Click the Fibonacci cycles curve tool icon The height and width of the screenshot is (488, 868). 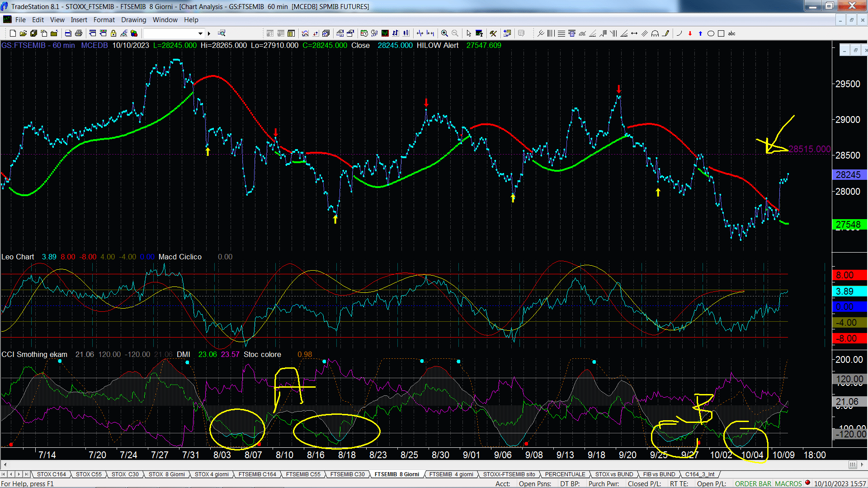(655, 33)
